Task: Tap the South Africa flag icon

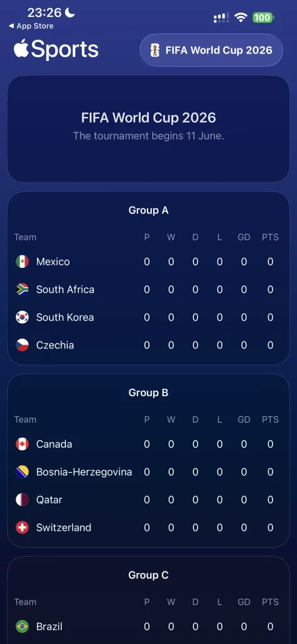Action: click(22, 289)
